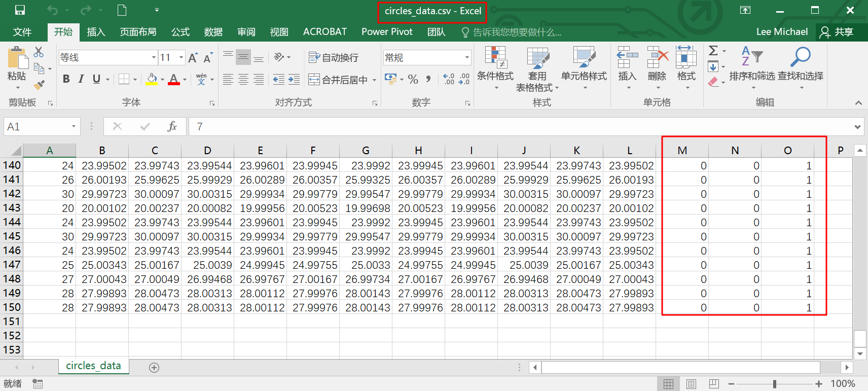
Task: Open font name dropdown 等线
Action: [154, 58]
